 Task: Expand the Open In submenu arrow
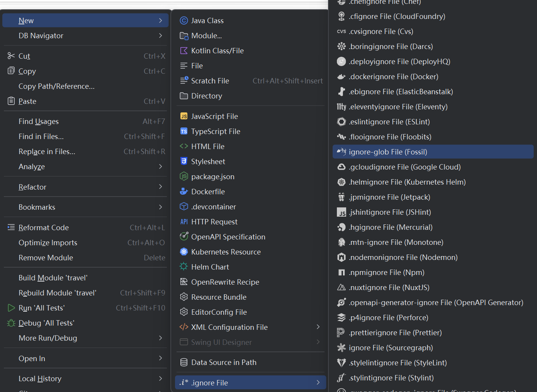[x=161, y=358]
